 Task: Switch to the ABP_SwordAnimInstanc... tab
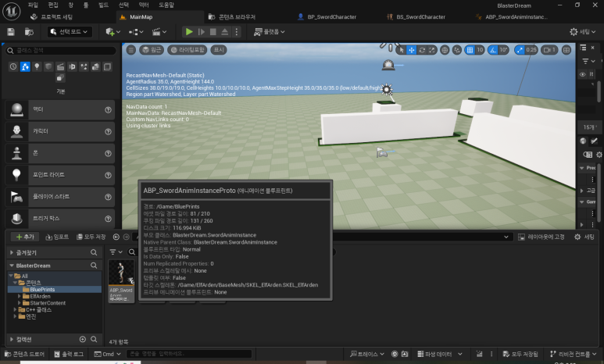(512, 17)
